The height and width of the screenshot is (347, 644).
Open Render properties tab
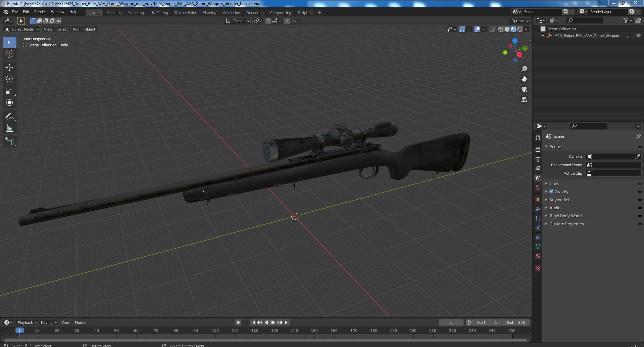[x=538, y=149]
